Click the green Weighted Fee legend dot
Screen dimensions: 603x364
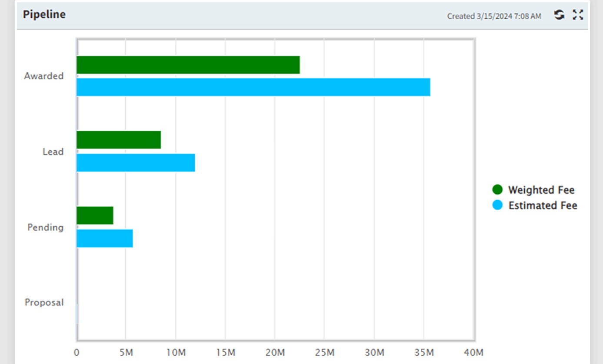click(x=497, y=190)
